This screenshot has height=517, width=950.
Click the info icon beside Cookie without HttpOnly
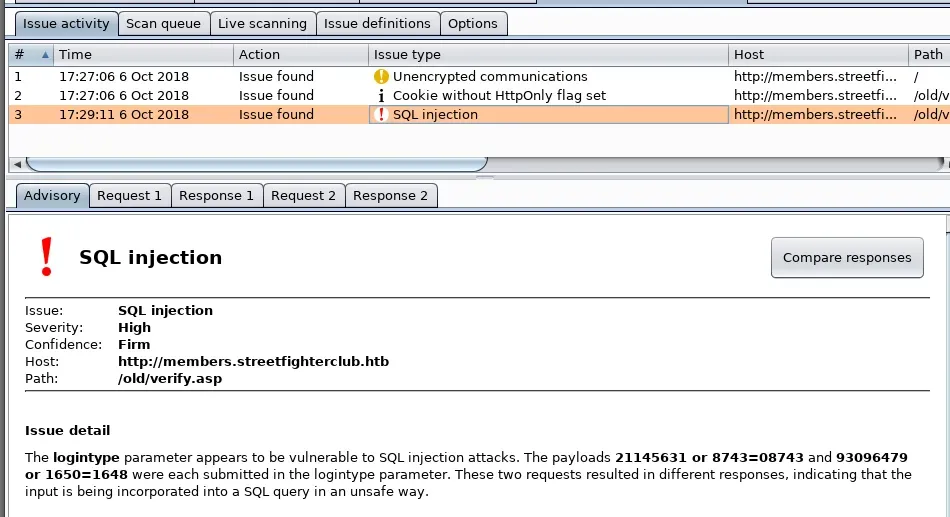click(x=380, y=95)
